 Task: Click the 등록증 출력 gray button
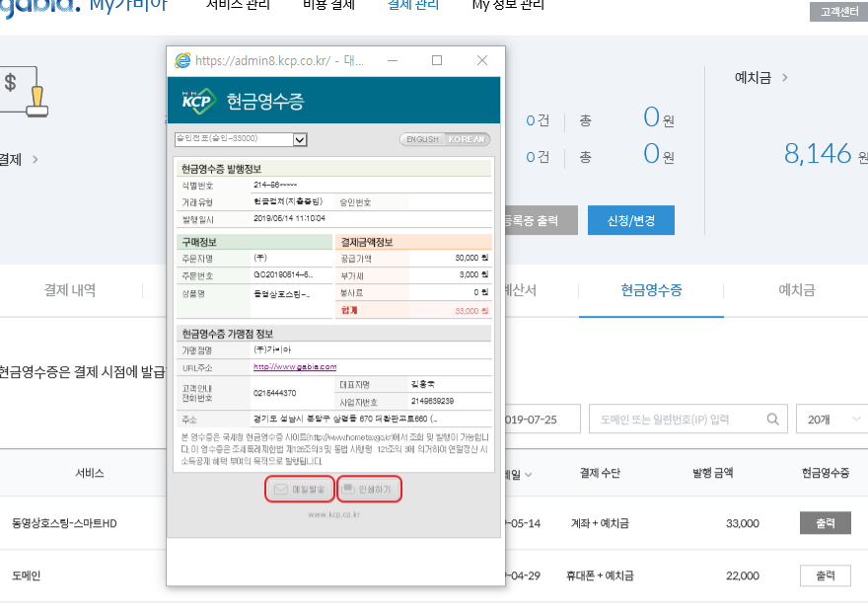[541, 220]
